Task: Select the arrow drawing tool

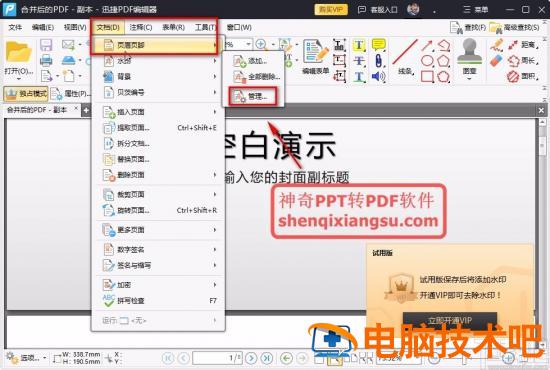Action: point(427,45)
